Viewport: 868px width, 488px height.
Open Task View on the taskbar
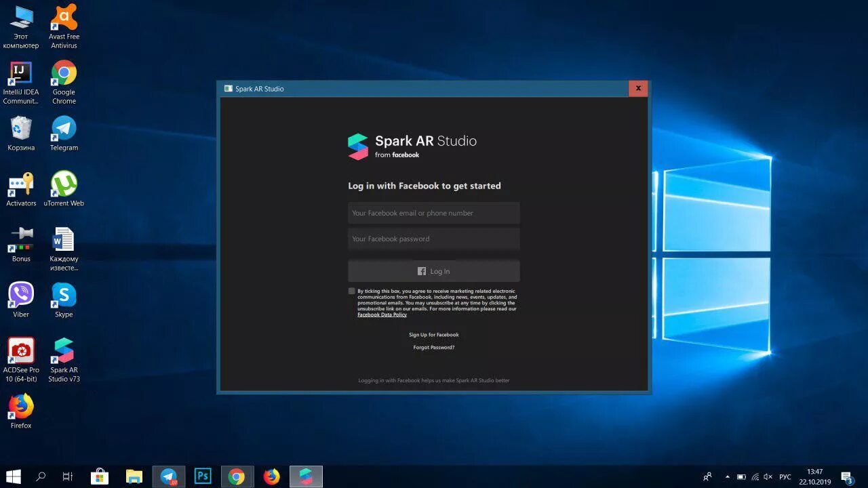(67, 476)
